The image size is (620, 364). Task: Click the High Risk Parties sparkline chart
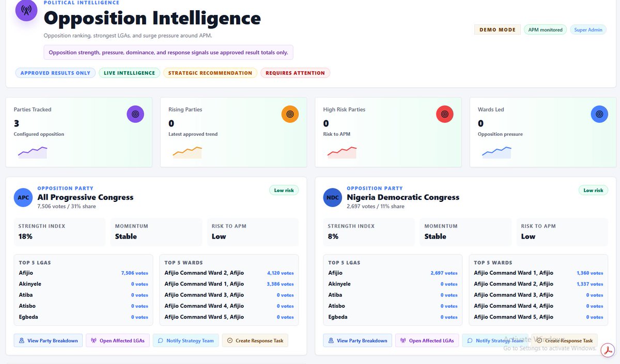pos(342,152)
